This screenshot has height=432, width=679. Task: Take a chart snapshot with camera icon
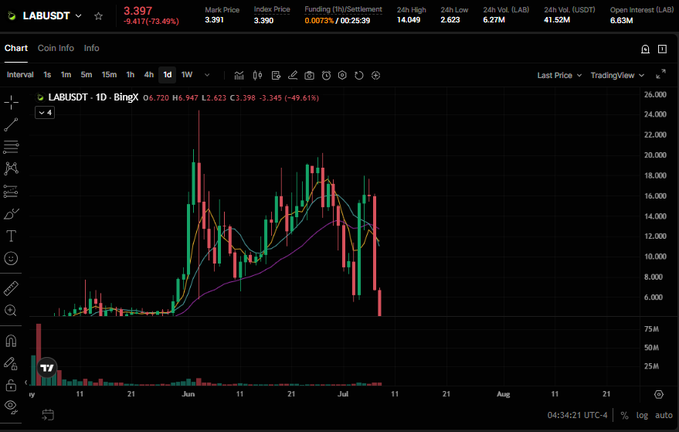(309, 75)
